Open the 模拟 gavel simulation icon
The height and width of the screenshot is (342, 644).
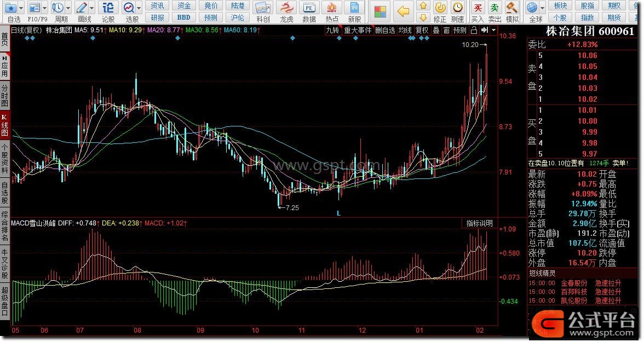511,8
